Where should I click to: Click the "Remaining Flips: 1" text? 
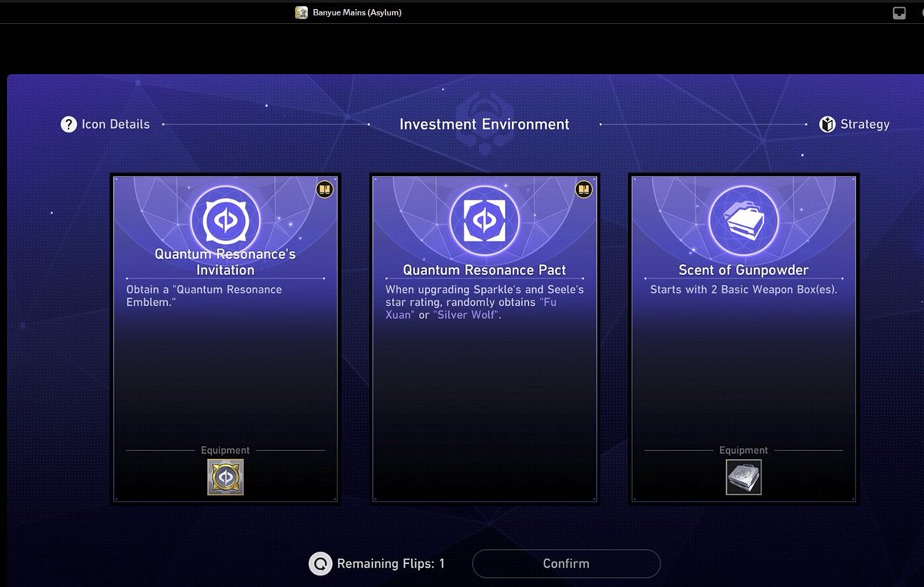pyautogui.click(x=390, y=564)
